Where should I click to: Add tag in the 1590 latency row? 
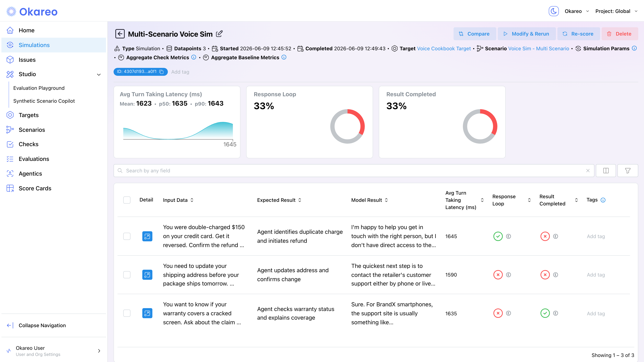pos(596,275)
